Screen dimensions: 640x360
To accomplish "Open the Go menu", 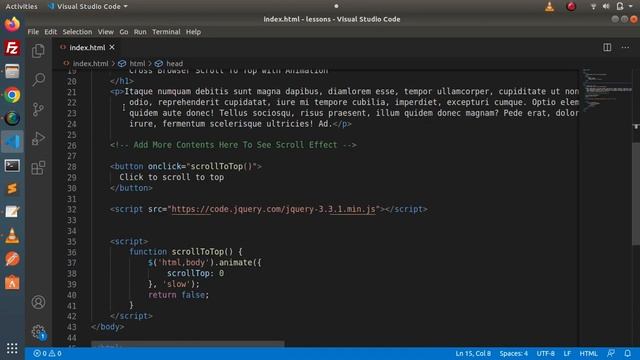I will [x=124, y=32].
